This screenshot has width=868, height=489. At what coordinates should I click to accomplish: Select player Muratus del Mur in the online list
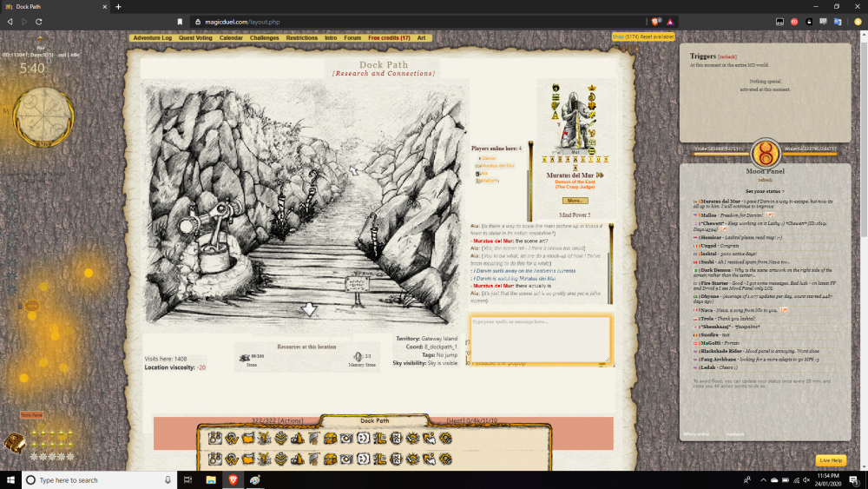coord(498,165)
